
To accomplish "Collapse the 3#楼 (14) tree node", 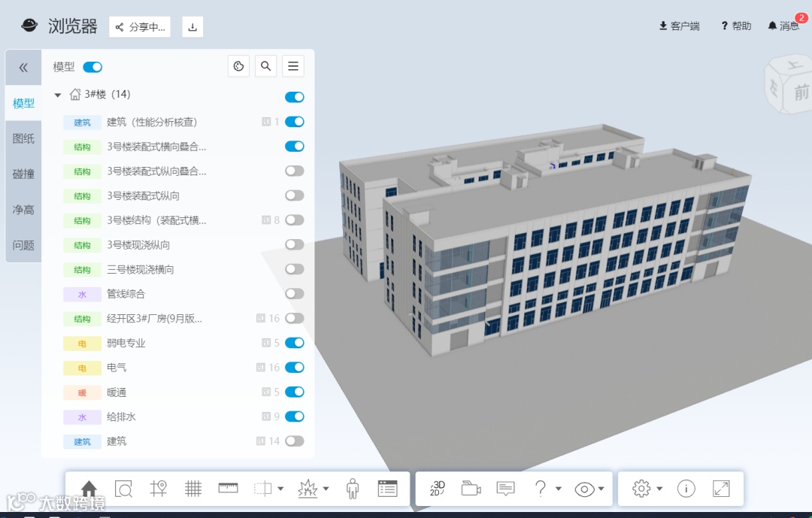I will click(x=58, y=95).
